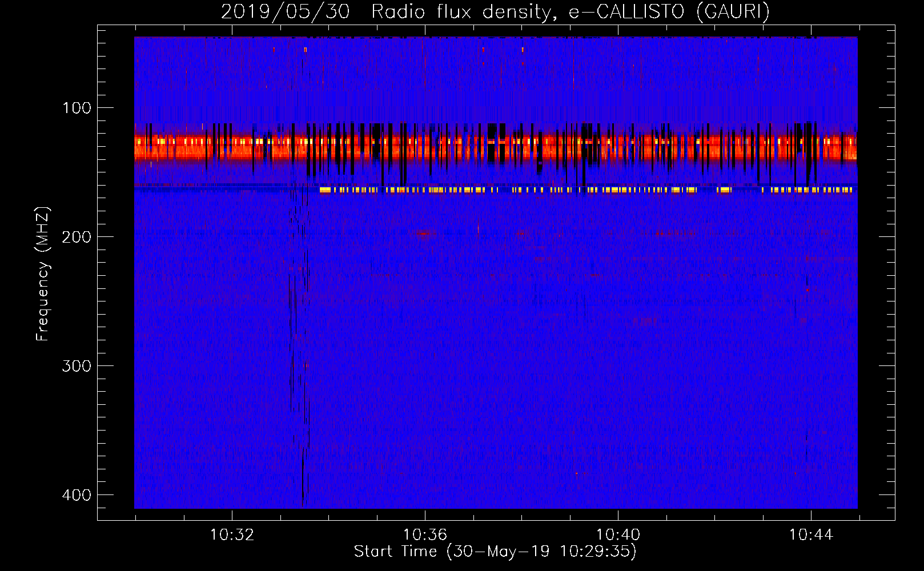This screenshot has height=571, width=924.
Task: Click the 200 frequency tick label
Action: (x=77, y=237)
